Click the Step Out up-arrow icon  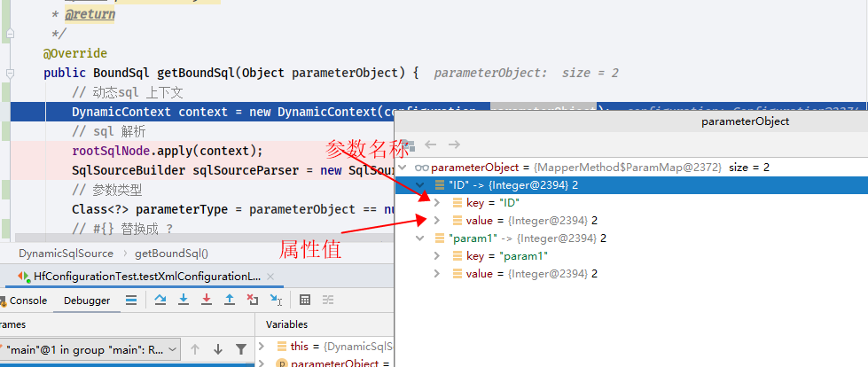coord(229,300)
